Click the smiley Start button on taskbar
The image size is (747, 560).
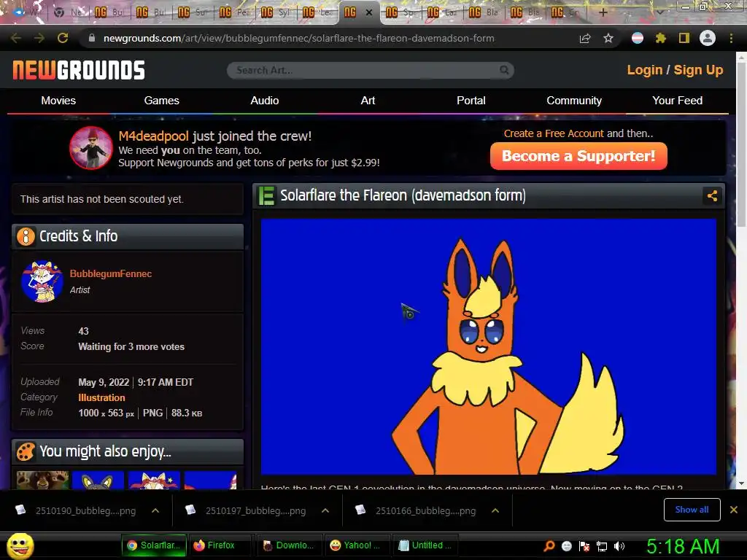click(20, 545)
